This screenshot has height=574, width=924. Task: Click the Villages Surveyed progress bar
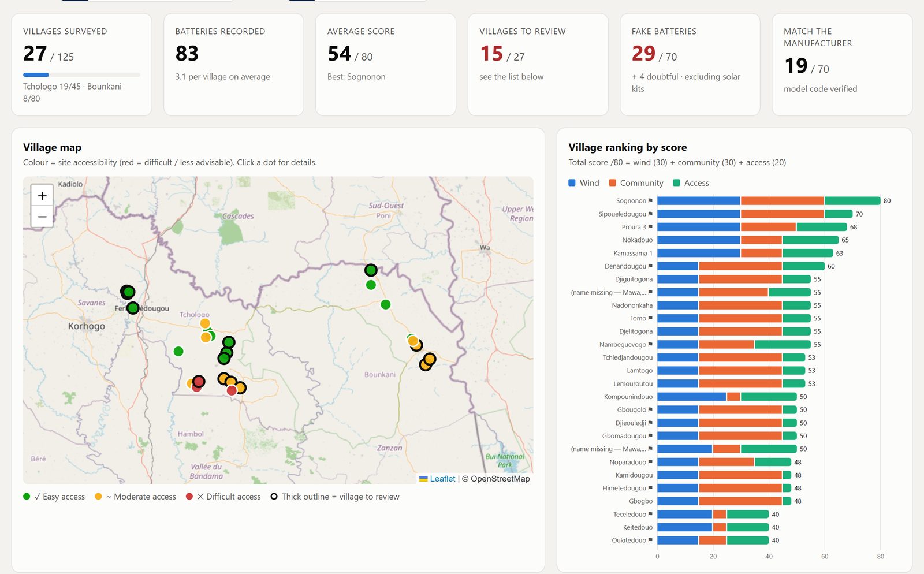point(81,74)
